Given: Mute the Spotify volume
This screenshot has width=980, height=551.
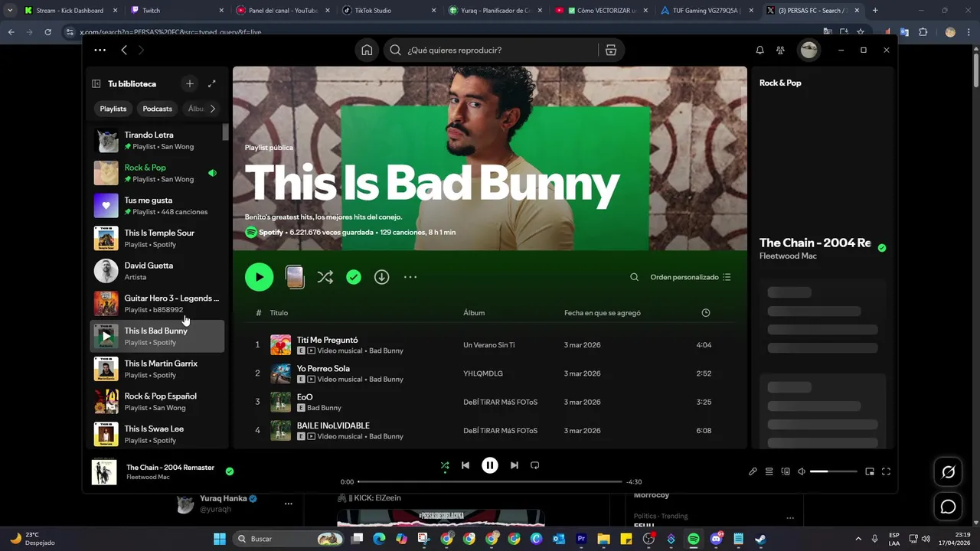Looking at the screenshot, I should pos(802,471).
